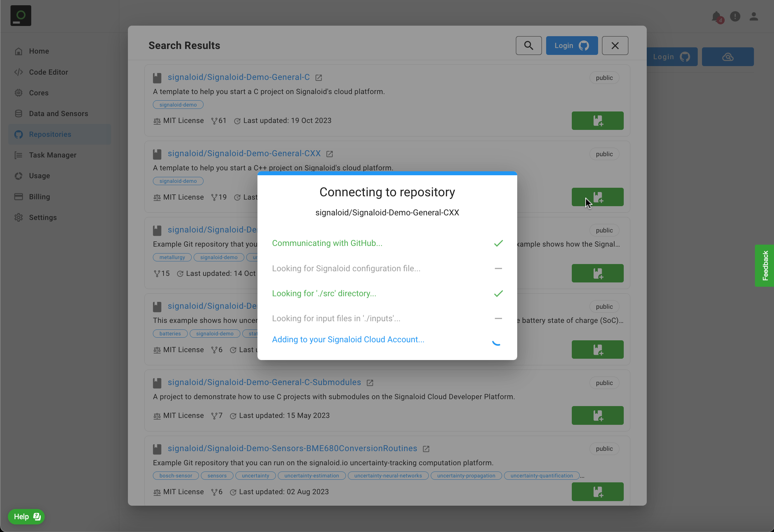Open notifications bell icon

[x=716, y=16]
